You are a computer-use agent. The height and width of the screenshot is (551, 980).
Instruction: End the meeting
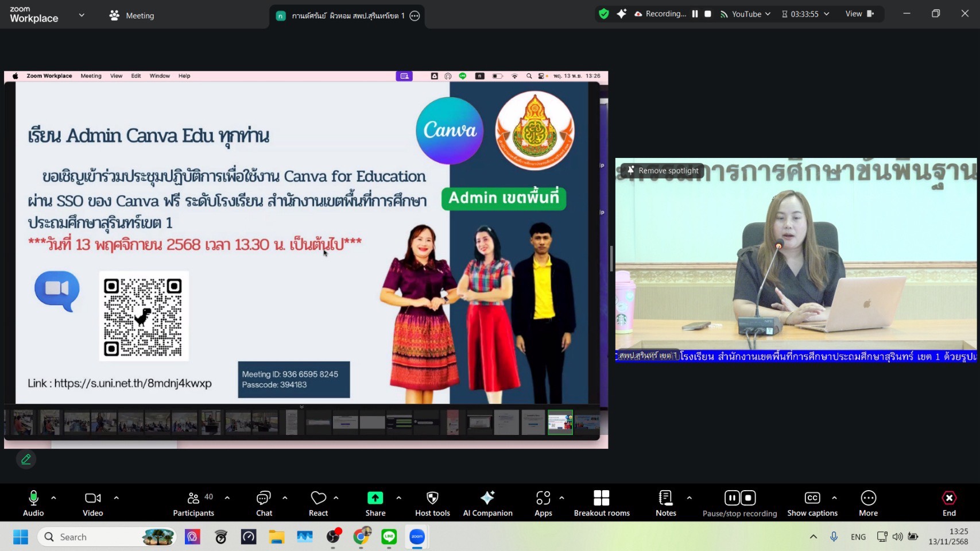pos(948,503)
